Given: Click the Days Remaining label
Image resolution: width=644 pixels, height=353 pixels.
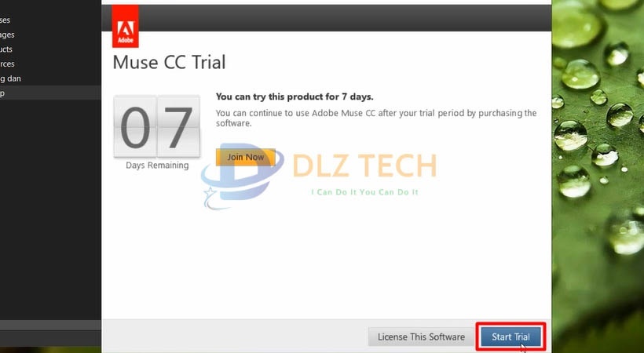Looking at the screenshot, I should coord(157,166).
